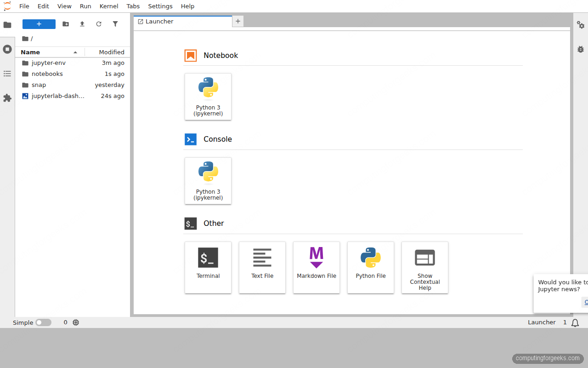
Task: Sort files by Name column
Action: pos(50,52)
